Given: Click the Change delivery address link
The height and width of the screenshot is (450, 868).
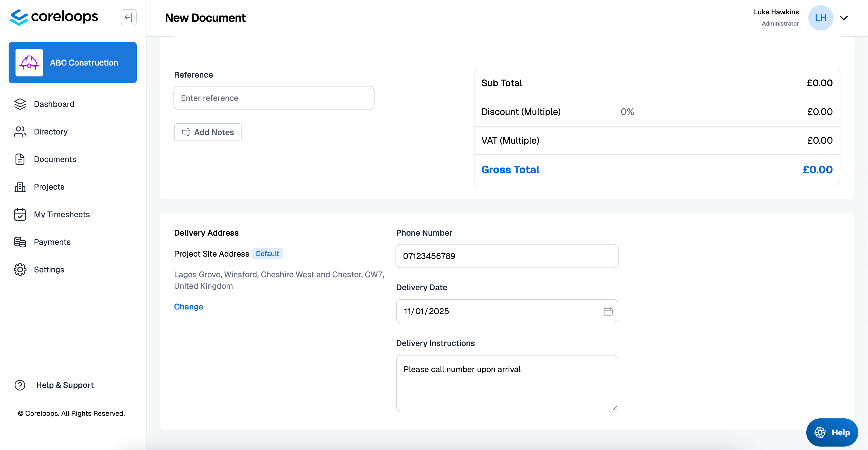Looking at the screenshot, I should coord(188,307).
